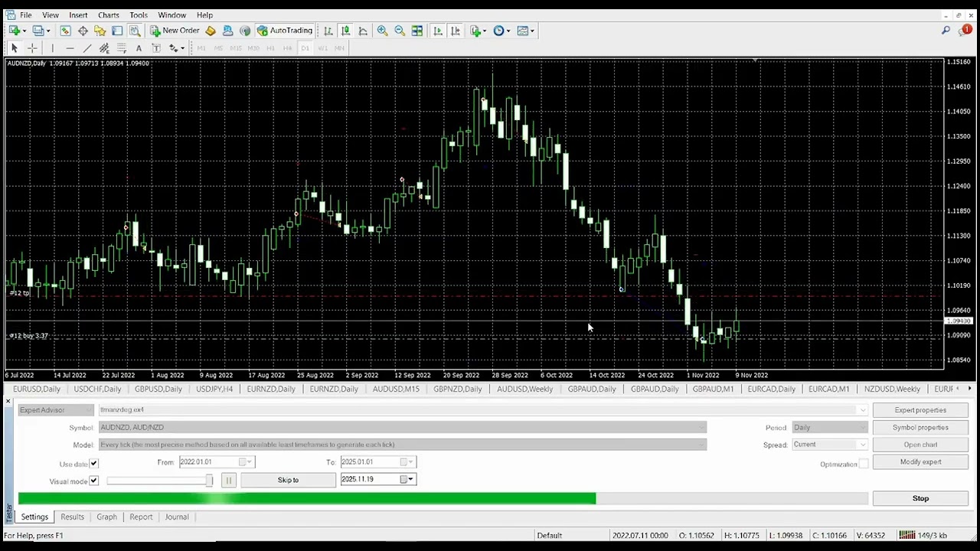Click the Skip to button
Image resolution: width=980 pixels, height=551 pixels.
(x=288, y=480)
